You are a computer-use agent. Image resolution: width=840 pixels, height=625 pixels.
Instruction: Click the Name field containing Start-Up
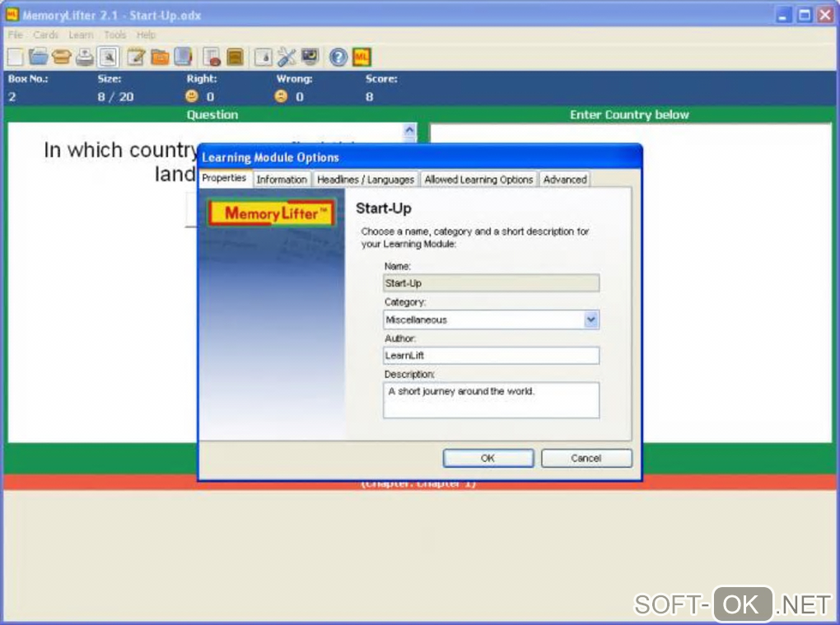492,283
